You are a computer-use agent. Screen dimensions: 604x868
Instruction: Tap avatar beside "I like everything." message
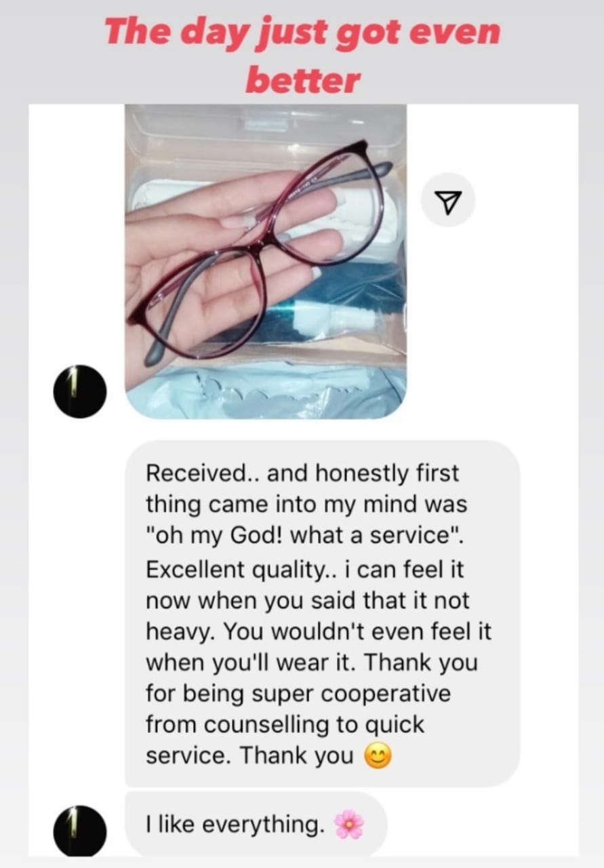pos(79,831)
